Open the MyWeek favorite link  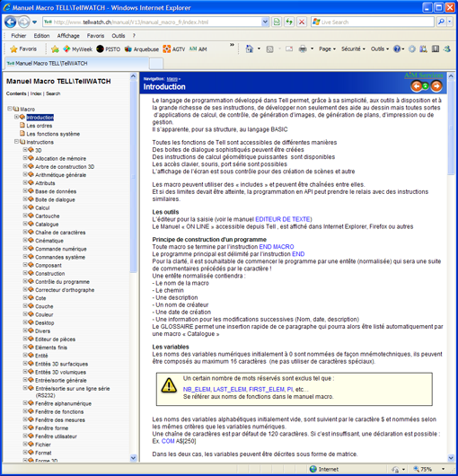(x=78, y=48)
